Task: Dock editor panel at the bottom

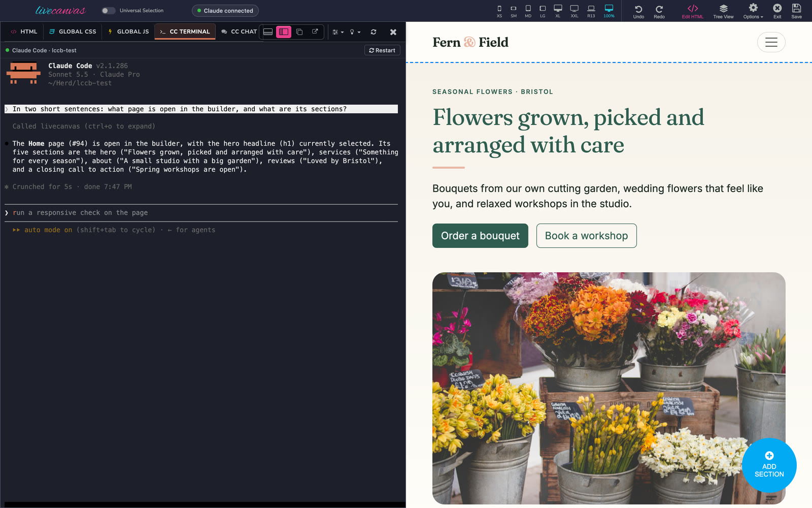Action: point(268,31)
